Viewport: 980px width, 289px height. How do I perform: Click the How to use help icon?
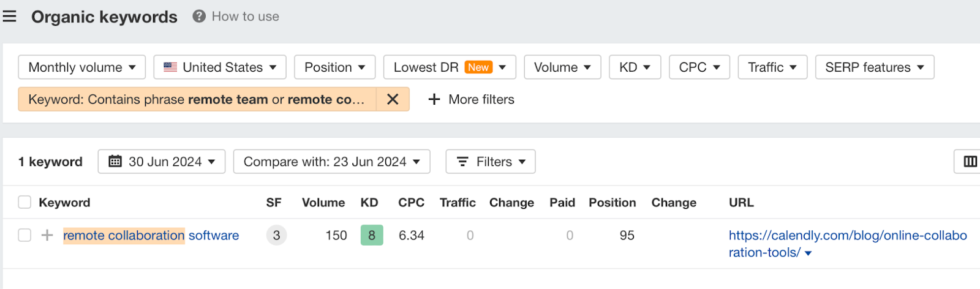199,17
